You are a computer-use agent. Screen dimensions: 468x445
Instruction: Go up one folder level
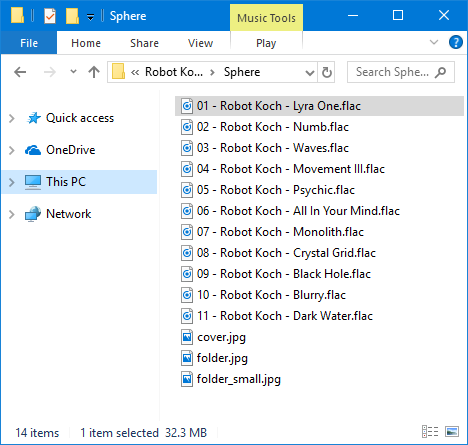tap(94, 72)
